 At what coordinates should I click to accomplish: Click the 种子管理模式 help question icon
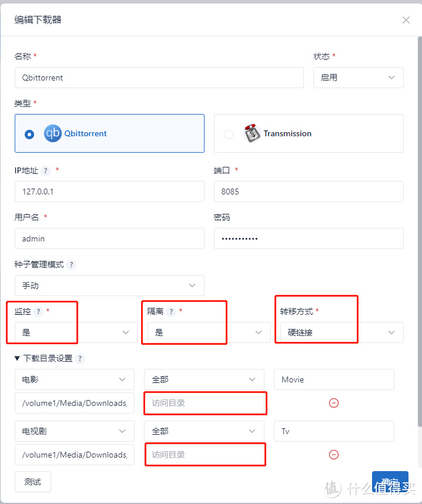click(71, 265)
